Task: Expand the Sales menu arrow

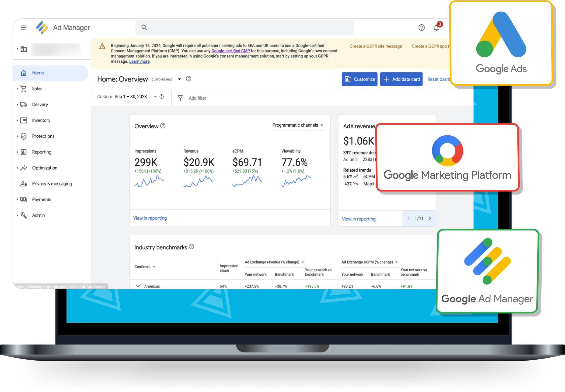Action: (17, 89)
